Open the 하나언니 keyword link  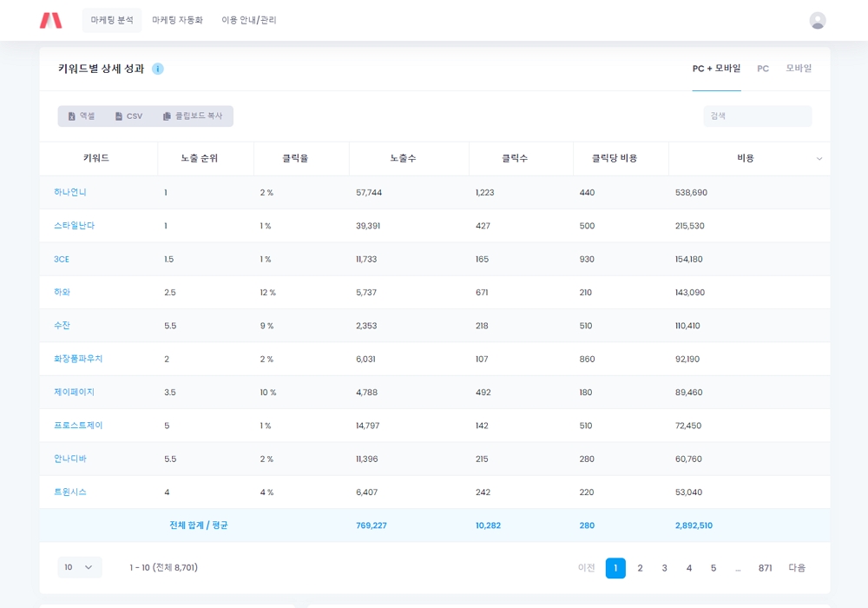point(70,192)
